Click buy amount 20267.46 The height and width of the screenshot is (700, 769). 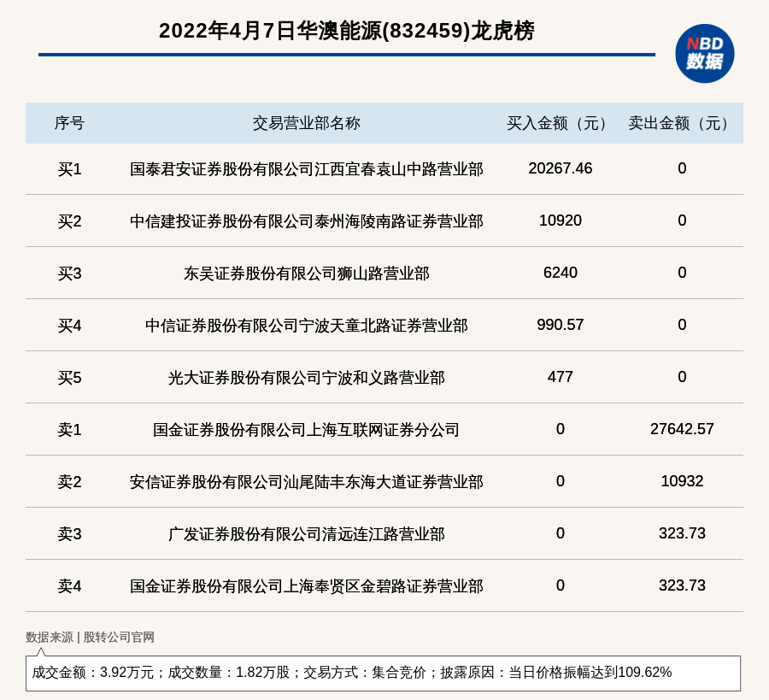560,168
